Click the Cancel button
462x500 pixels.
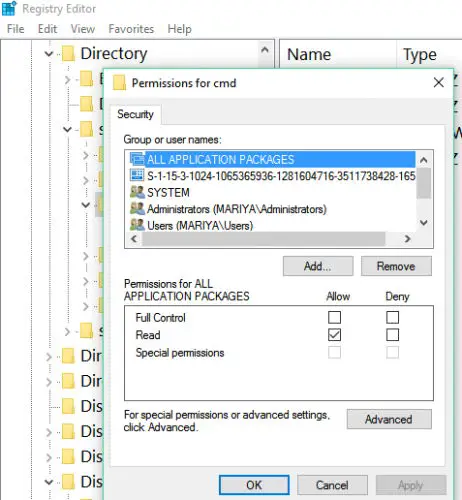tap(332, 485)
